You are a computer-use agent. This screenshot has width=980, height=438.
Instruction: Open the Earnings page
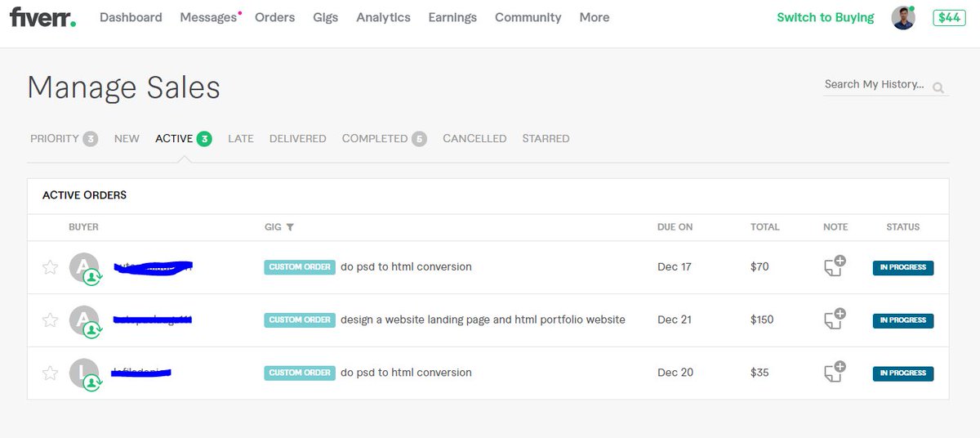pyautogui.click(x=453, y=17)
